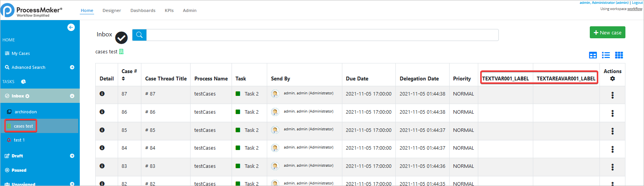The width and height of the screenshot is (644, 186).
Task: Sort the table by Case number
Action: [124, 78]
